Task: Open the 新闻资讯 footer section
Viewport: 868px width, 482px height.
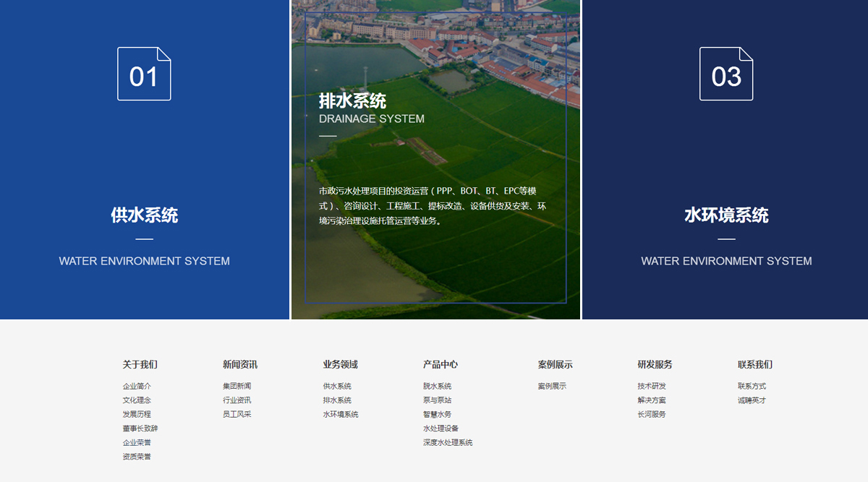Action: [x=239, y=364]
